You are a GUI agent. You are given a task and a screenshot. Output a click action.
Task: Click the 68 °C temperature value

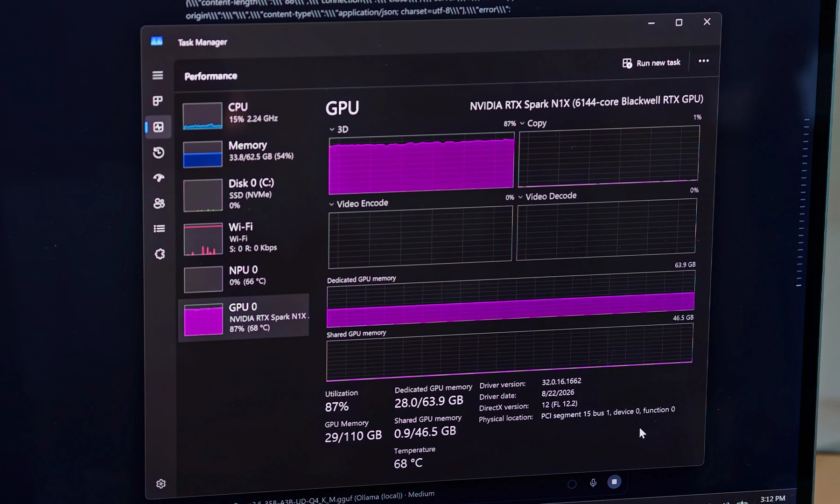tap(408, 463)
